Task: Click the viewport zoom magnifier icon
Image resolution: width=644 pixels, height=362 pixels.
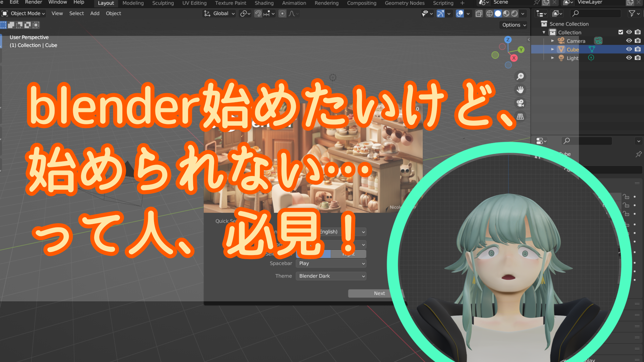Action: coord(520,76)
